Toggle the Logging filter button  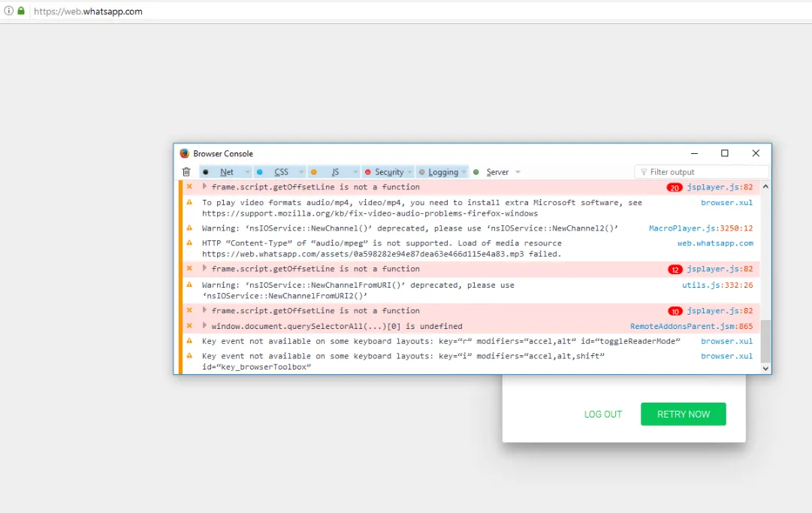click(x=438, y=172)
